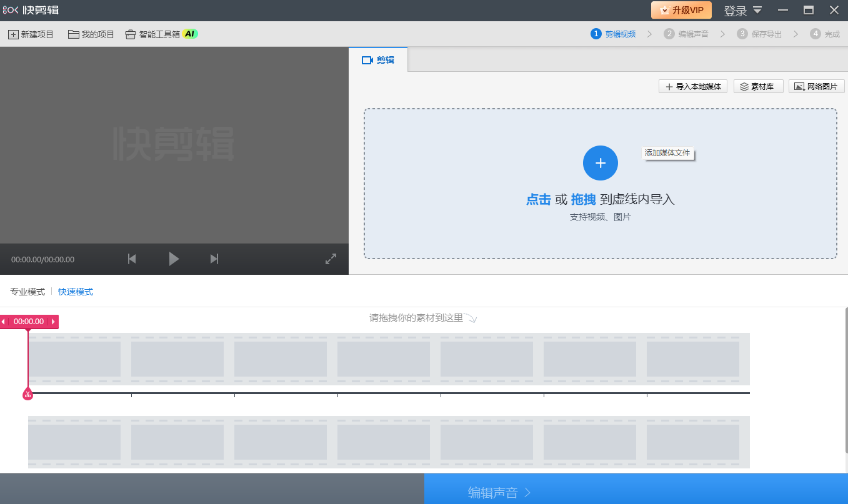Screen dimensions: 848x504
Task: Click the 快剪辑 logo in title bar
Action: [x=31, y=10]
